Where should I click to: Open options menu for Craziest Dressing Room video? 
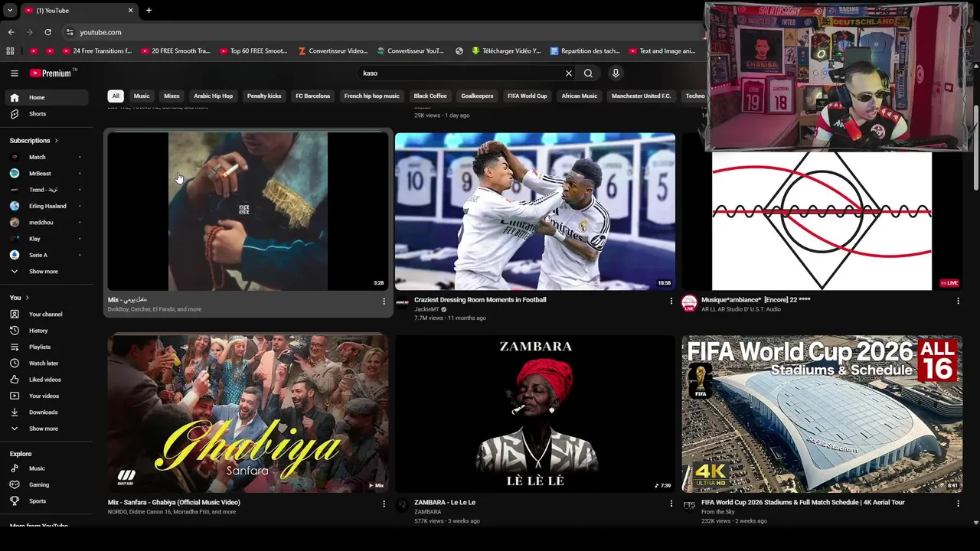671,302
